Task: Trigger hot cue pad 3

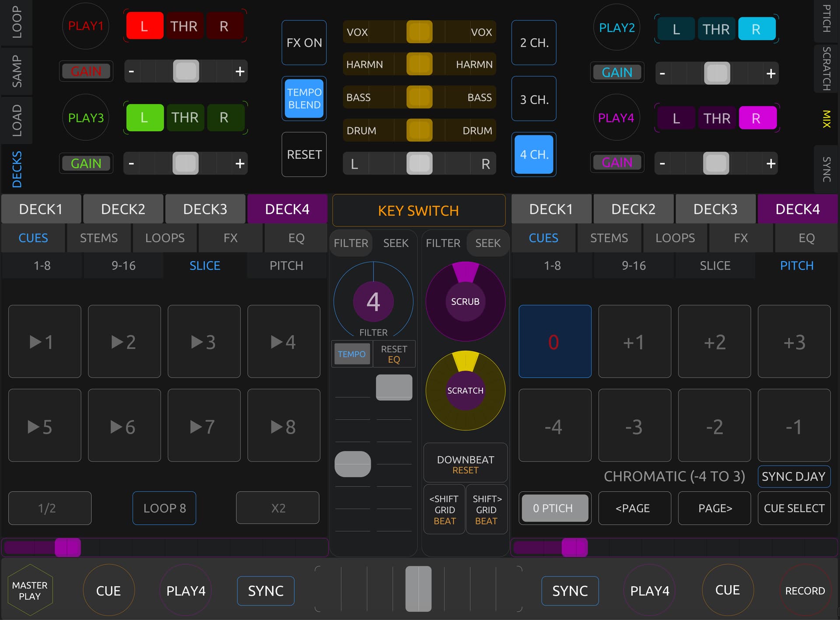Action: [204, 342]
